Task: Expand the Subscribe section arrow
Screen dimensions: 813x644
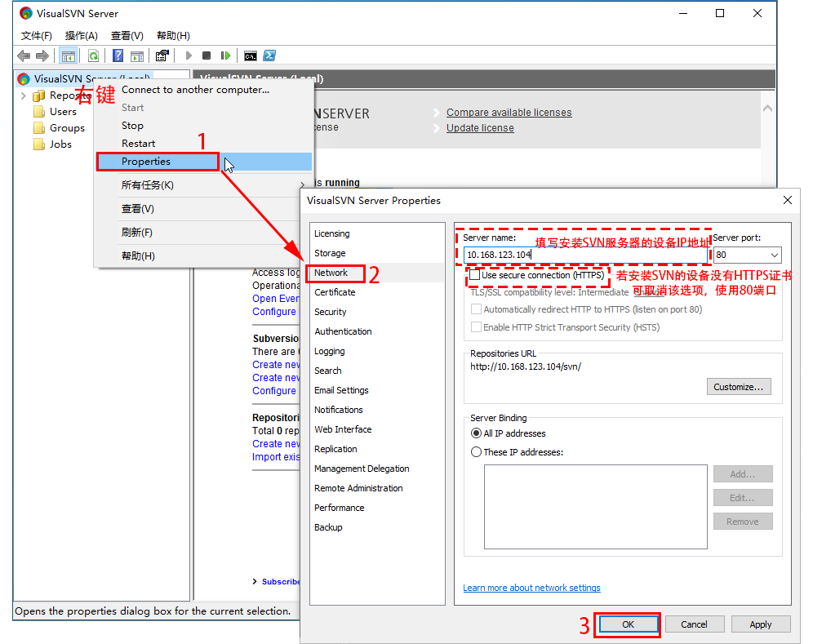Action: coord(255,581)
